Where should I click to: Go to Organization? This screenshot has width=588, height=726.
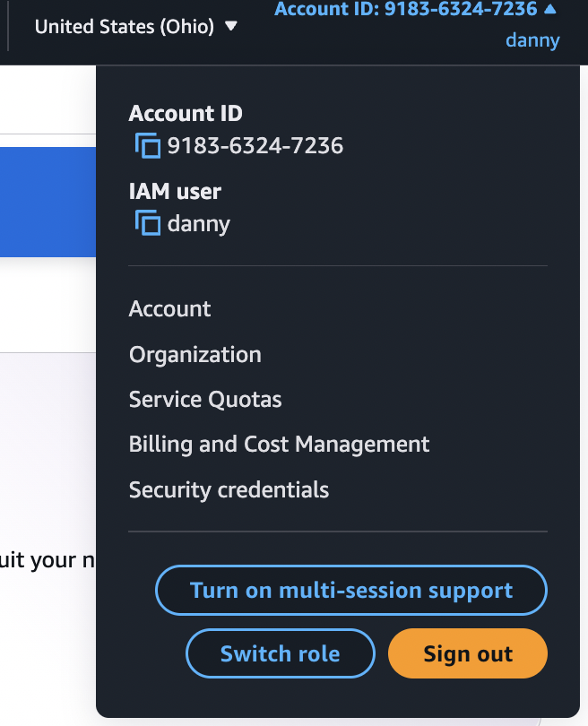195,355
